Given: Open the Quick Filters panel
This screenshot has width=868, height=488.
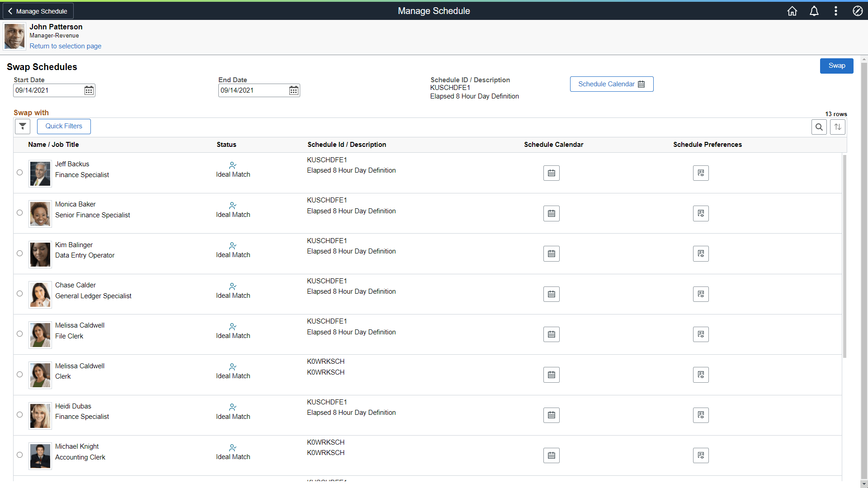Looking at the screenshot, I should coord(63,126).
